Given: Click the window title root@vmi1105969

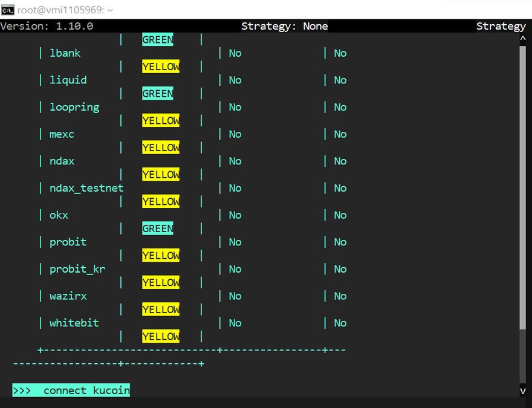Looking at the screenshot, I should coord(65,10).
